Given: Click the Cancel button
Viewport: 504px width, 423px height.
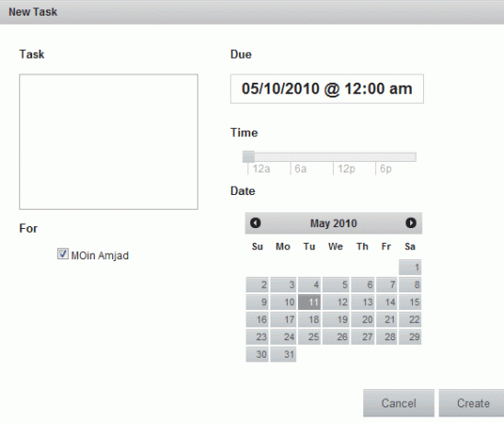Looking at the screenshot, I should coord(398,403).
